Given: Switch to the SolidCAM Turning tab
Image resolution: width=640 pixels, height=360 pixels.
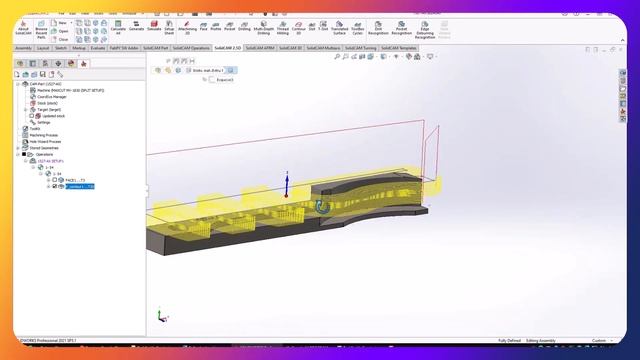Looking at the screenshot, I should (360, 48).
